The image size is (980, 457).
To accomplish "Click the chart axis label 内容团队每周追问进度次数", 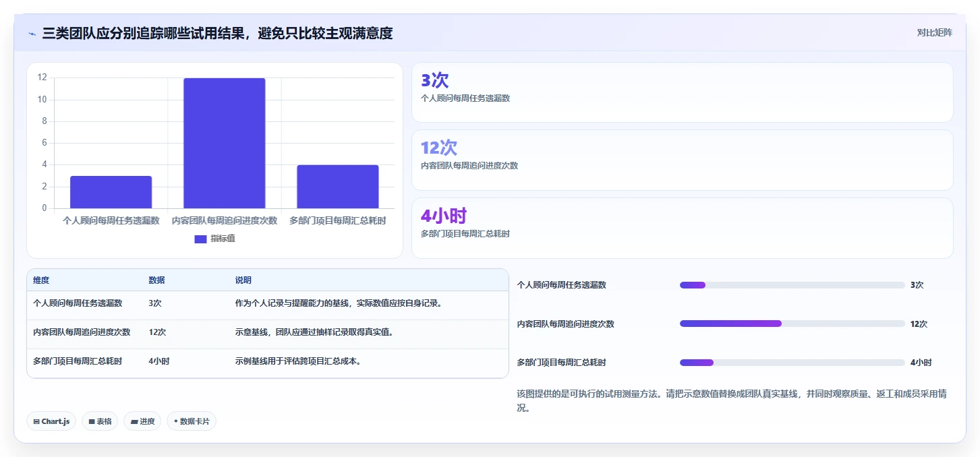I will pos(225,220).
